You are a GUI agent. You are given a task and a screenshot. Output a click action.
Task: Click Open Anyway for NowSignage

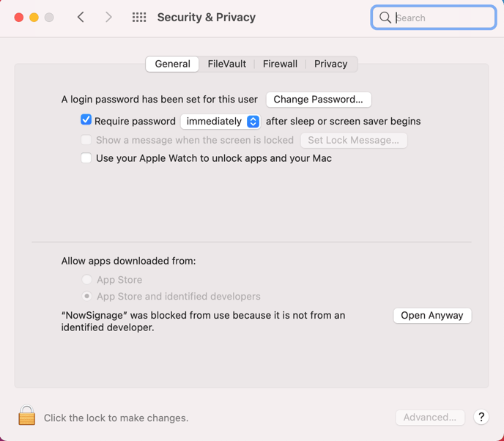pos(432,316)
